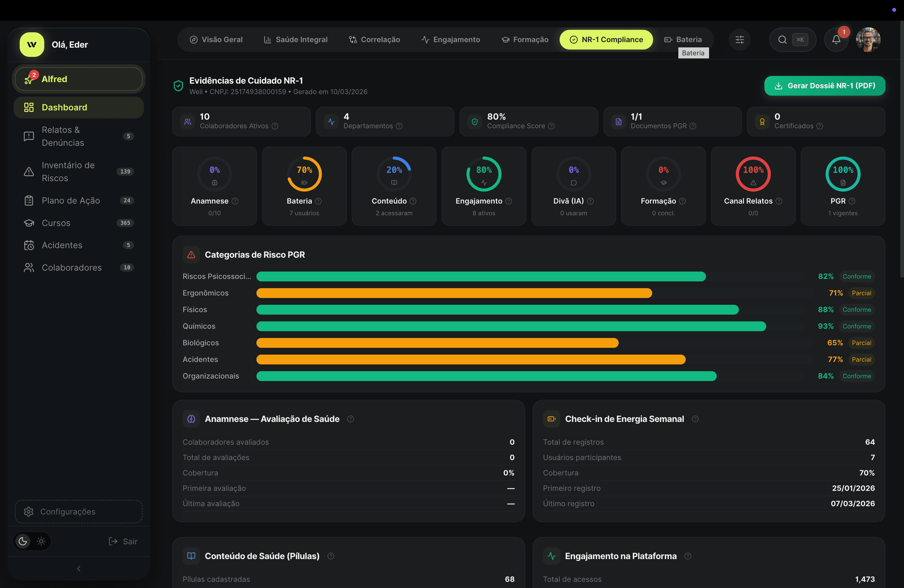The width and height of the screenshot is (904, 588).
Task: Click help icon next to Colaboradores Ativos
Action: click(275, 126)
